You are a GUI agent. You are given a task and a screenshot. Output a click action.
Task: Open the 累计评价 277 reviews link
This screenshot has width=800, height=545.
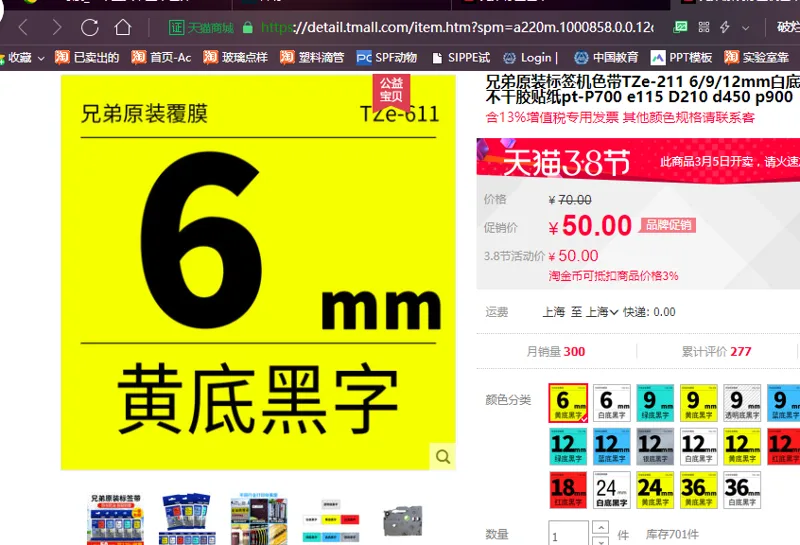tap(716, 352)
